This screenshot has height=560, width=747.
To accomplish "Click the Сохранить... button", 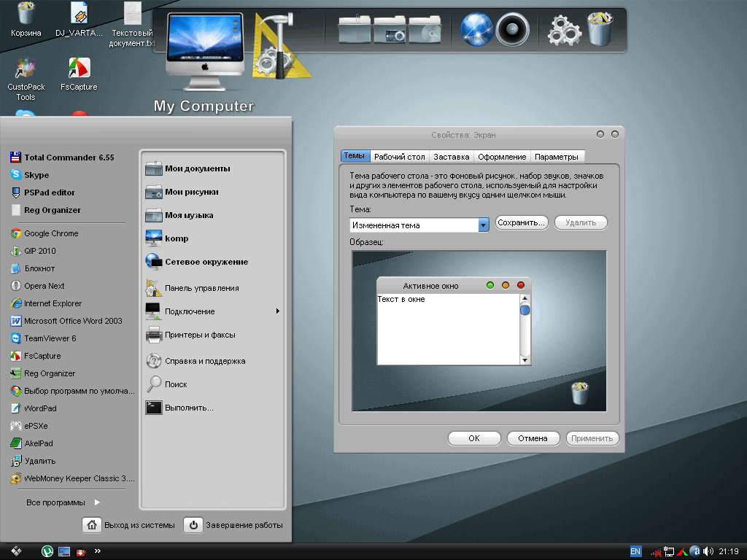I will point(522,223).
